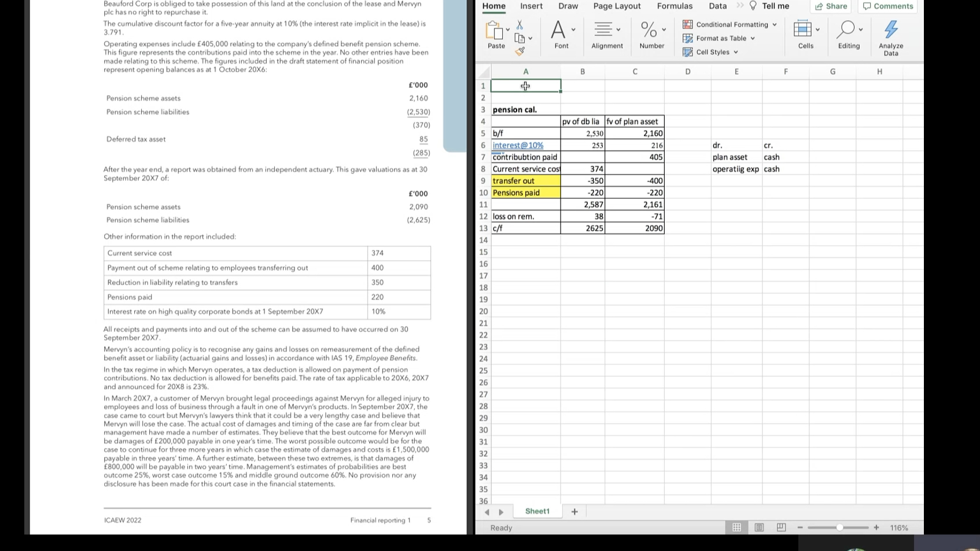Click the Share button
The height and width of the screenshot is (551, 980).
click(x=831, y=6)
